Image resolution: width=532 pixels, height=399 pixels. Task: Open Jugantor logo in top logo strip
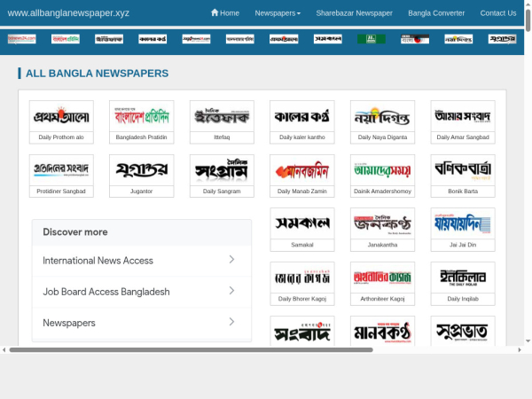point(503,39)
